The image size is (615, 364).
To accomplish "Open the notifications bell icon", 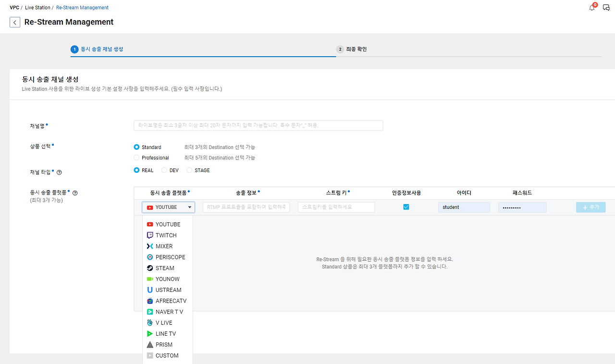I will pos(592,7).
